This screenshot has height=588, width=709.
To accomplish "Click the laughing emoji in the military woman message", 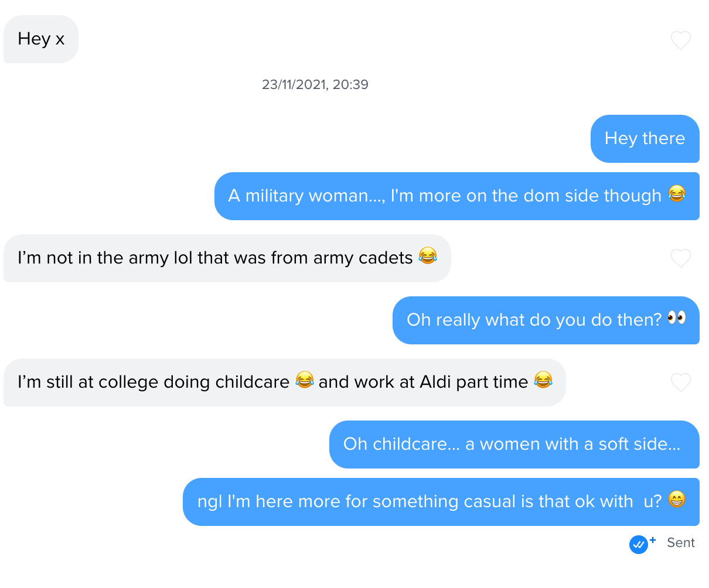I will 676,194.
